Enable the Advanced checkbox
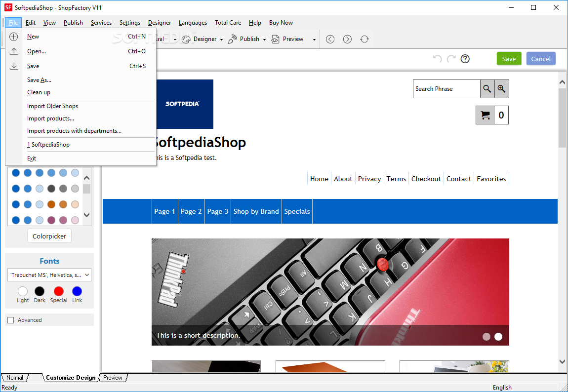 [11, 320]
